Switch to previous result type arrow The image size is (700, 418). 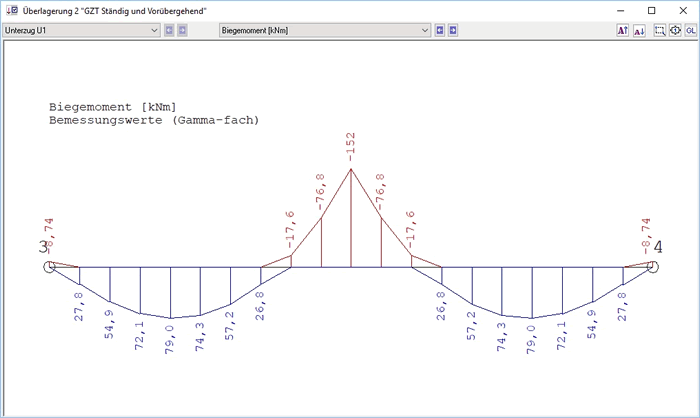point(440,30)
